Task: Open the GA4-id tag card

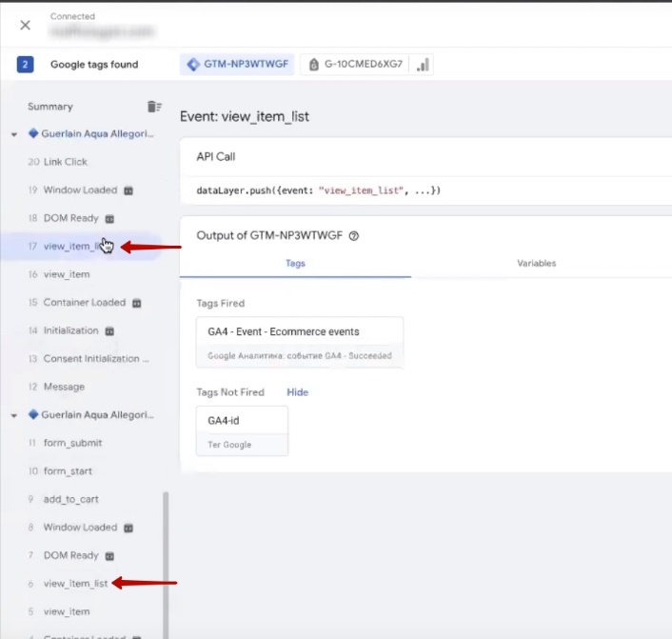Action: point(242,430)
